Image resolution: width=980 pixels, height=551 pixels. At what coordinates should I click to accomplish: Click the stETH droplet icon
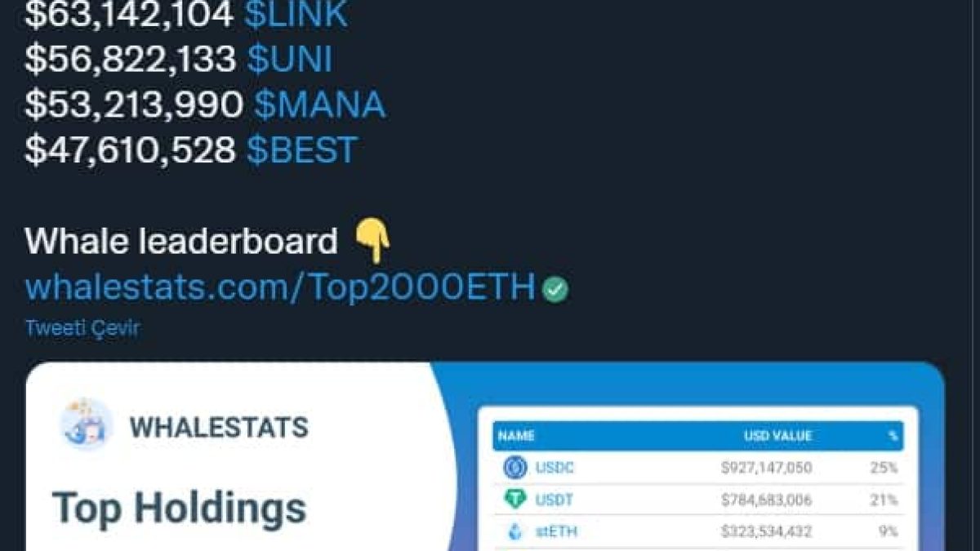pos(515,532)
